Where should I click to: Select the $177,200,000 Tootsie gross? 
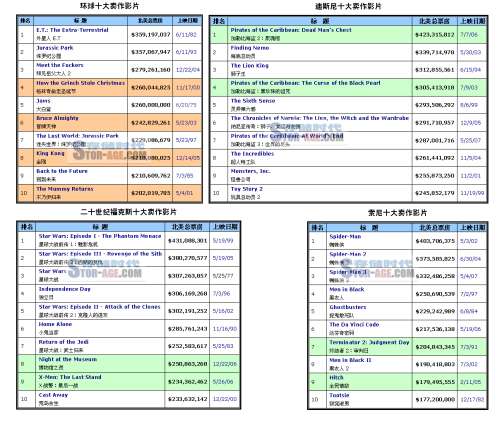pyautogui.click(x=435, y=399)
